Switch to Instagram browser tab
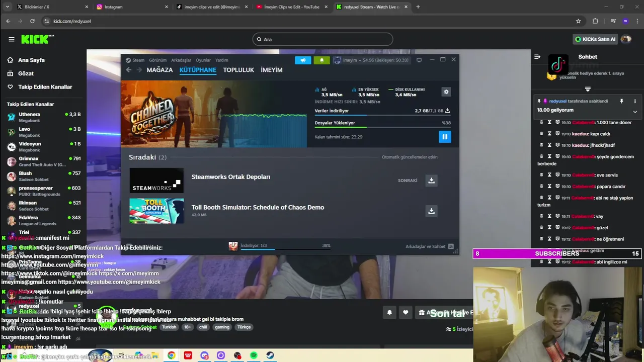The image size is (644, 362). (132, 7)
